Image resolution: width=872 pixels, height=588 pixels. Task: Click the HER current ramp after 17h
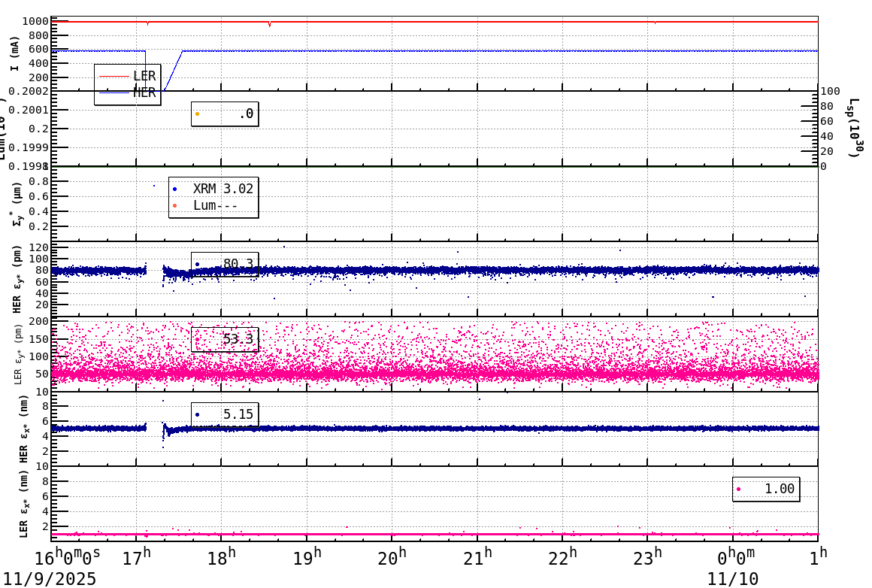point(174,71)
